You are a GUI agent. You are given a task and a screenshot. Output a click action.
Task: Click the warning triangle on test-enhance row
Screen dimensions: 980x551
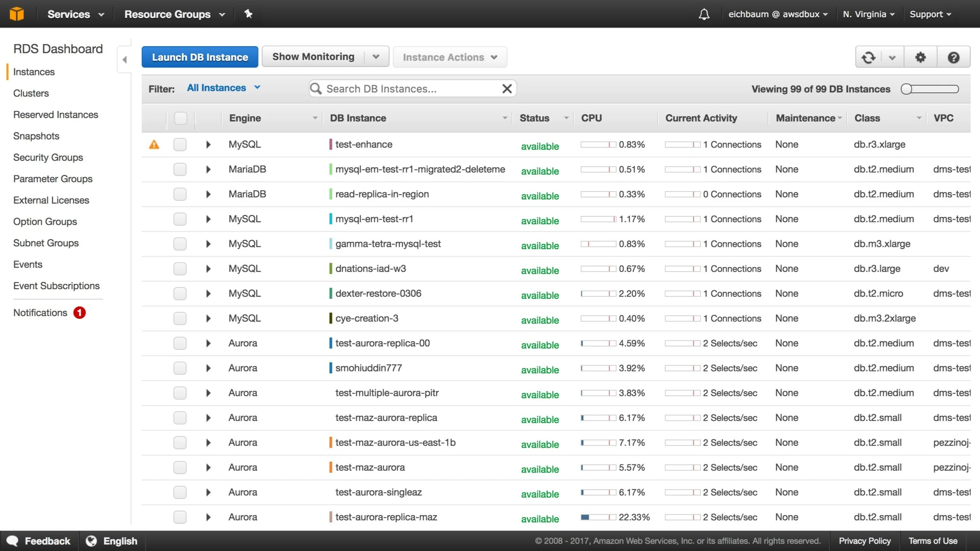pyautogui.click(x=154, y=145)
